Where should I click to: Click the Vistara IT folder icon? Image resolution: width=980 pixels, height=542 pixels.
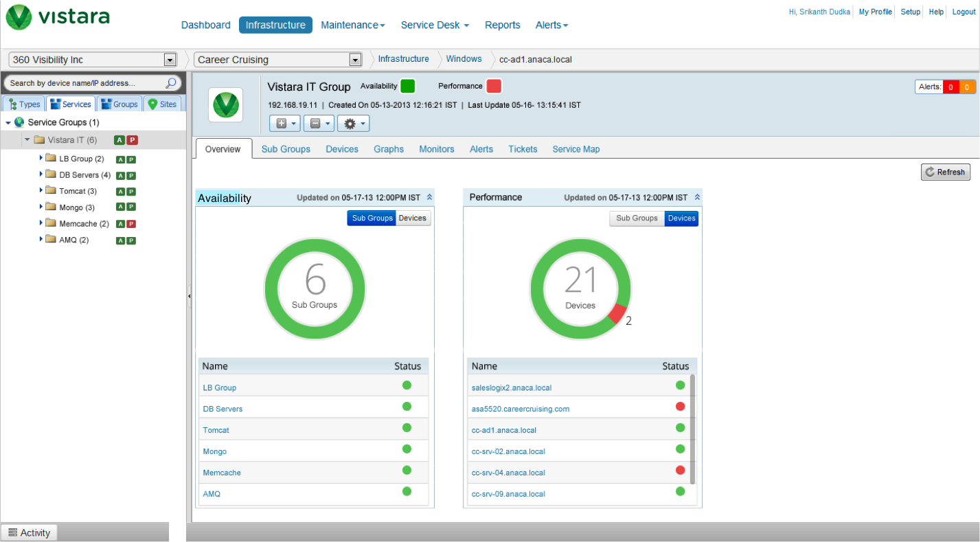pos(39,139)
